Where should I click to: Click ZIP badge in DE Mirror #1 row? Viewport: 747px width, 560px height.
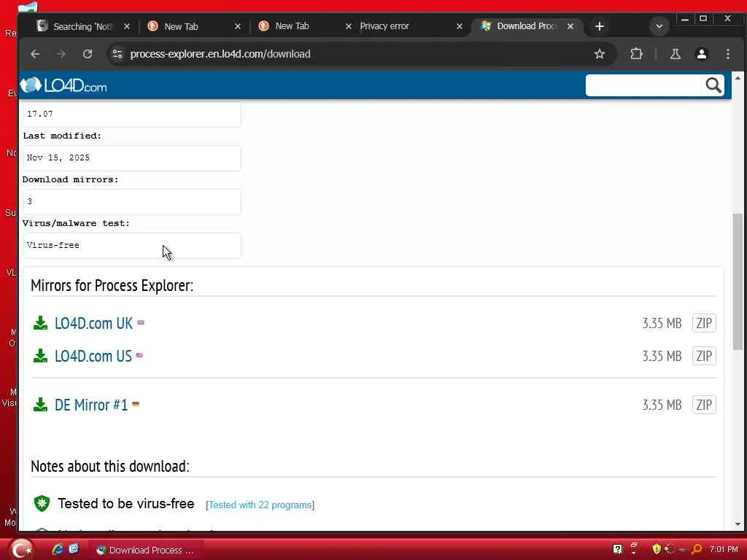tap(704, 405)
